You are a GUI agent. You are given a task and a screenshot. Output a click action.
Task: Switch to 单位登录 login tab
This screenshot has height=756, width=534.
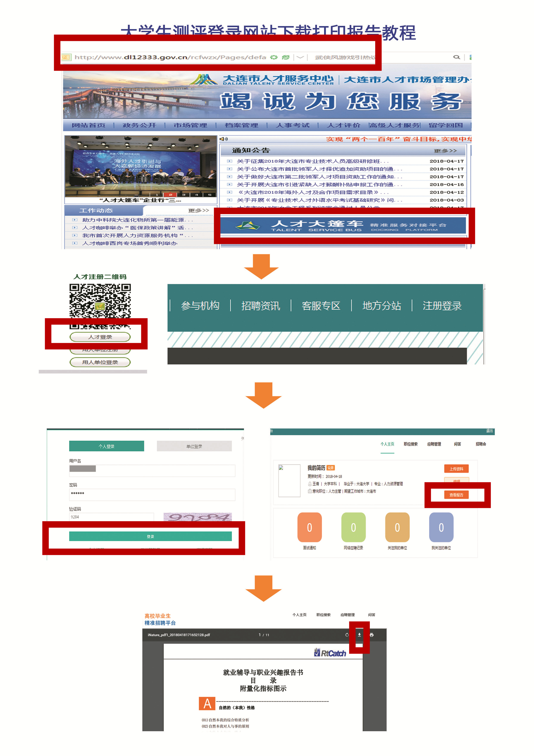pos(194,446)
